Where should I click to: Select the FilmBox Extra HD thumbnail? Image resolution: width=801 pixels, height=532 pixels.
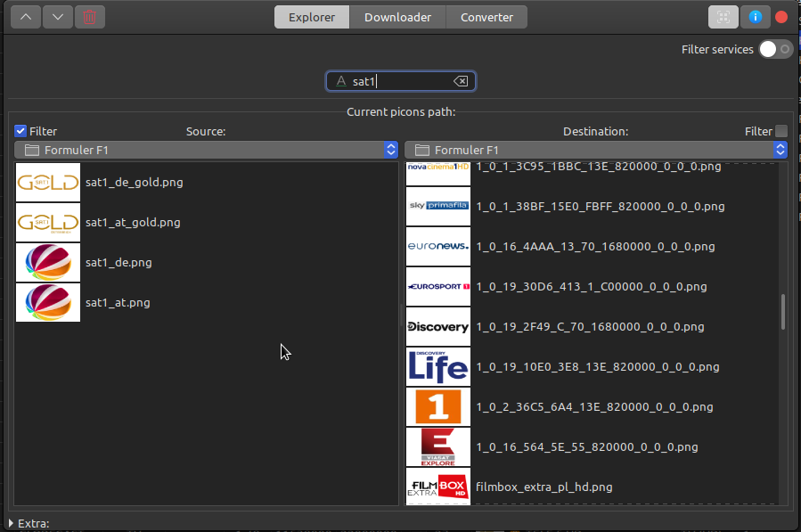pos(438,487)
